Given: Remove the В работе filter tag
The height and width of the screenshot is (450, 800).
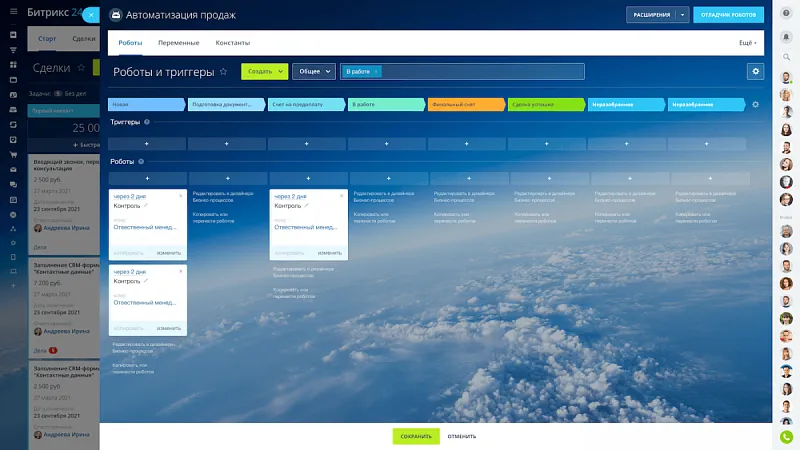Looking at the screenshot, I should 377,72.
